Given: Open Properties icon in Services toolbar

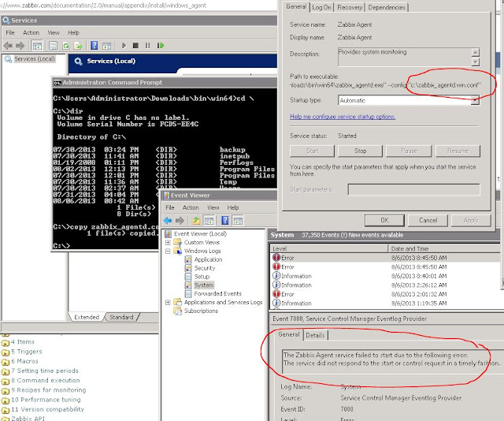Looking at the screenshot, I should pyautogui.click(x=53, y=46).
